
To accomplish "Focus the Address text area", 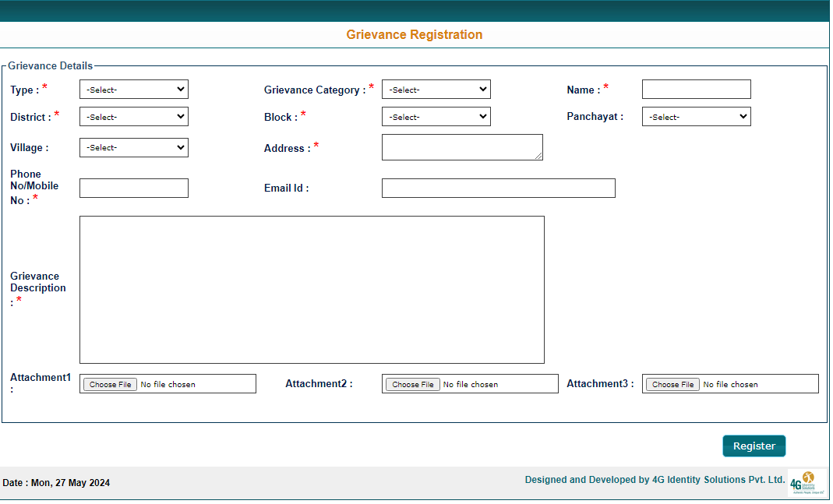I will coord(461,147).
